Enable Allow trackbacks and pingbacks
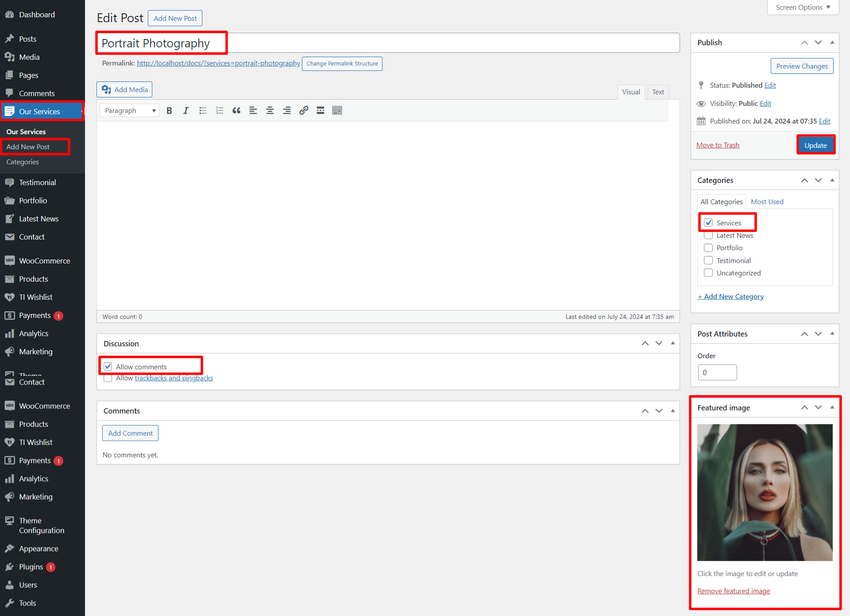This screenshot has height=616, width=850. coord(108,379)
